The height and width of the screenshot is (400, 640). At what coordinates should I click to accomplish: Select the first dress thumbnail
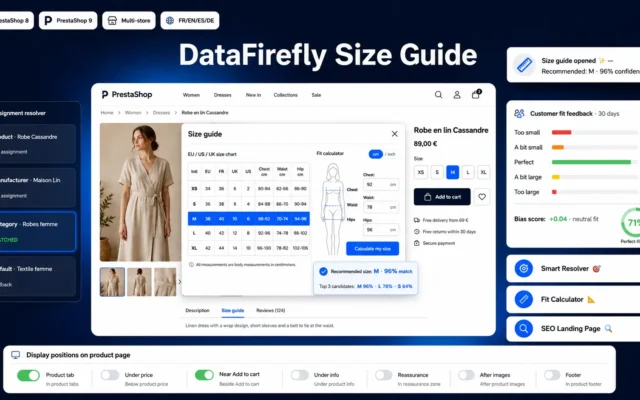[x=112, y=282]
